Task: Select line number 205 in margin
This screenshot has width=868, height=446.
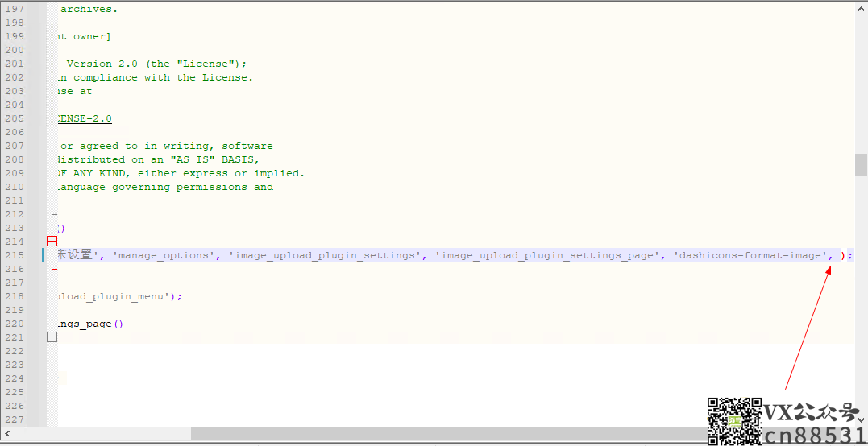Action: point(15,118)
